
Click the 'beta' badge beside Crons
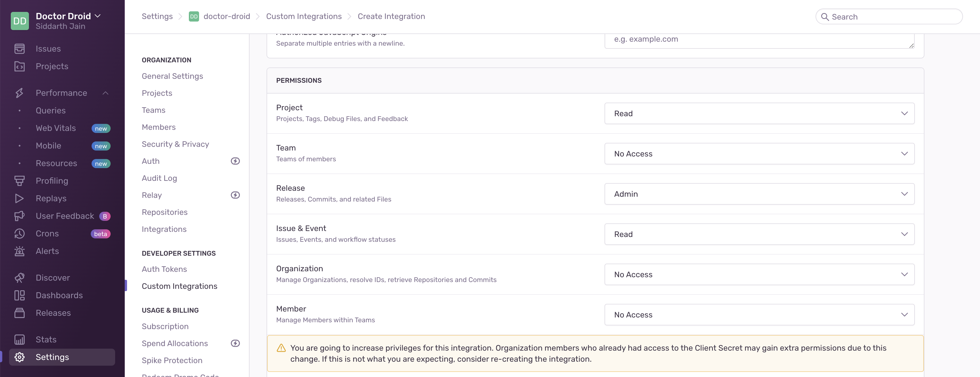point(100,234)
